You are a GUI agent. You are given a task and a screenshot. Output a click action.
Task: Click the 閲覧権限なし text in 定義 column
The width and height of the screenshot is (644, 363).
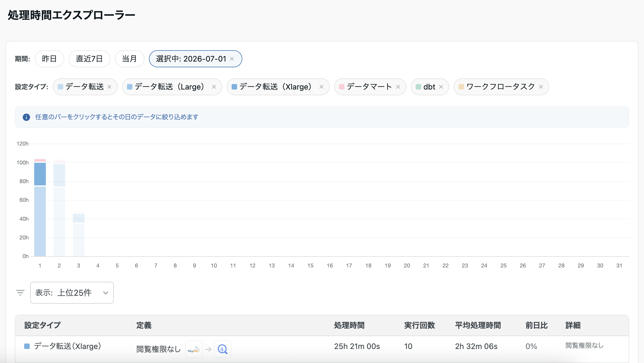tap(159, 349)
